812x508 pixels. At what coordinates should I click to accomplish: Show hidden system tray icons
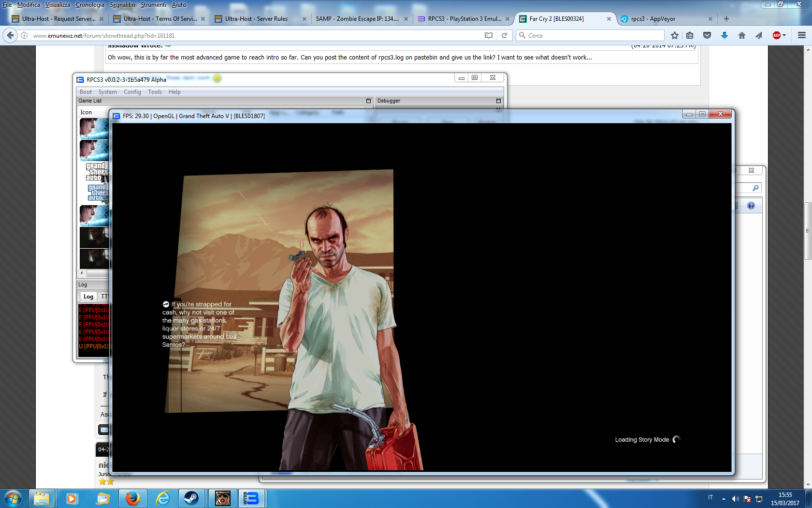[x=724, y=498]
